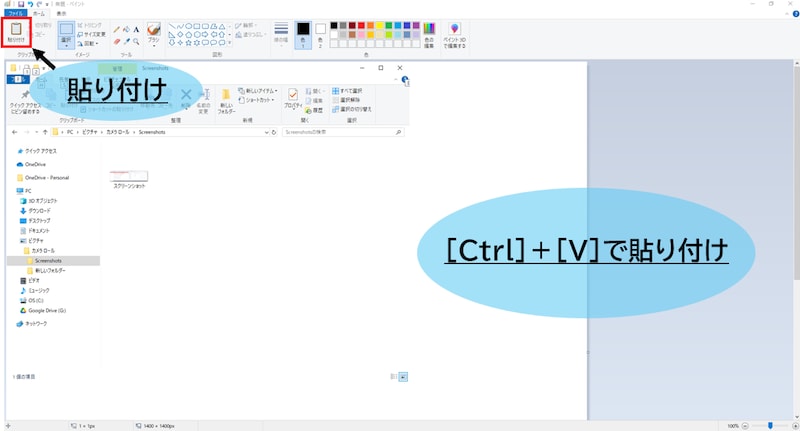This screenshot has height=431, width=800.
Task: Undo the last action in Paint
Action: 30,4
